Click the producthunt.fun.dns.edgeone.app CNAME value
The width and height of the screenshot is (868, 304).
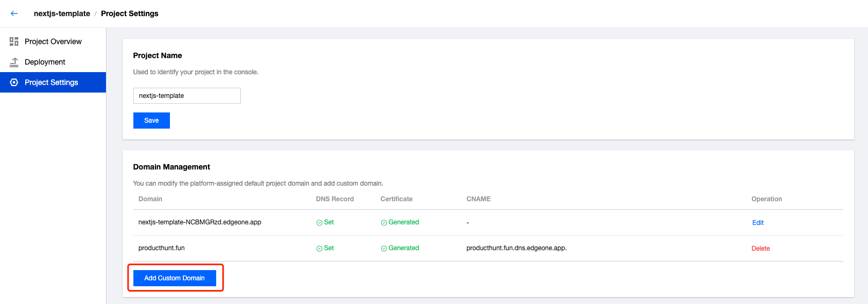(x=516, y=248)
